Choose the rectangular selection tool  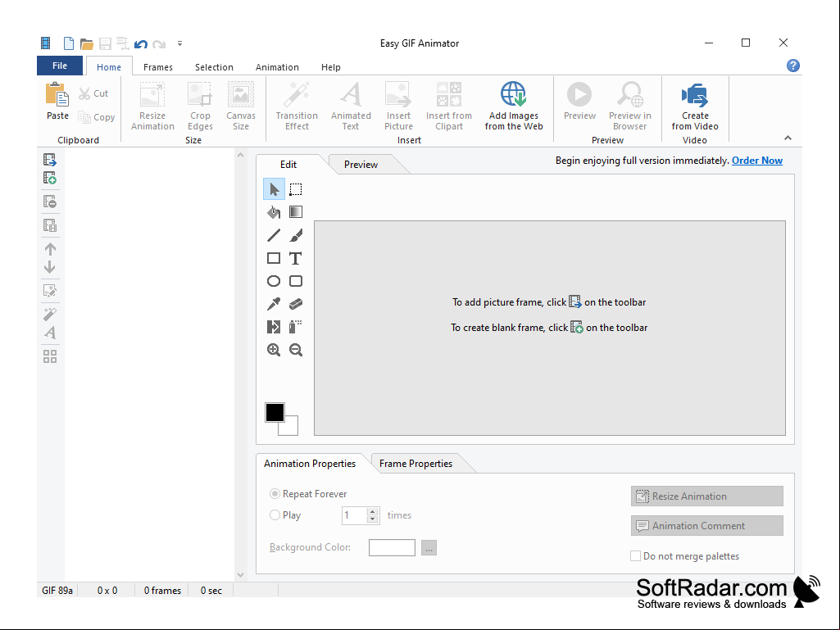coord(296,189)
